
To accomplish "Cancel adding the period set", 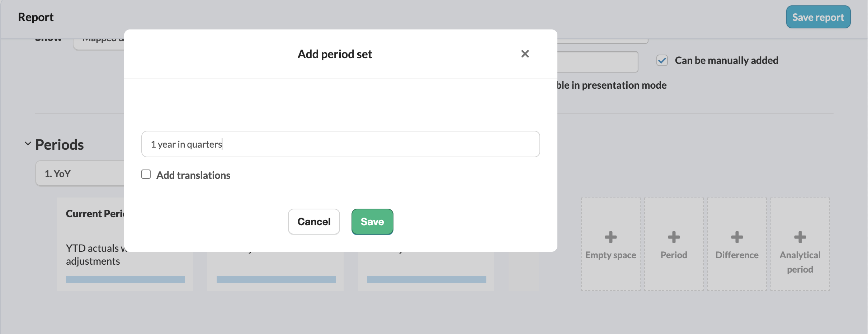I will 314,222.
